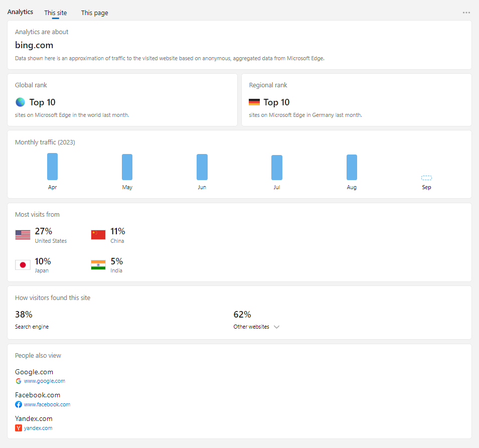Open the www.google.com link
This screenshot has width=479, height=448.
44,381
